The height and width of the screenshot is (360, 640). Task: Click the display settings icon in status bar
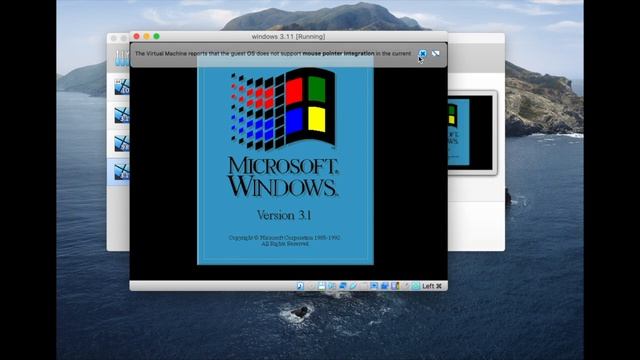(374, 286)
